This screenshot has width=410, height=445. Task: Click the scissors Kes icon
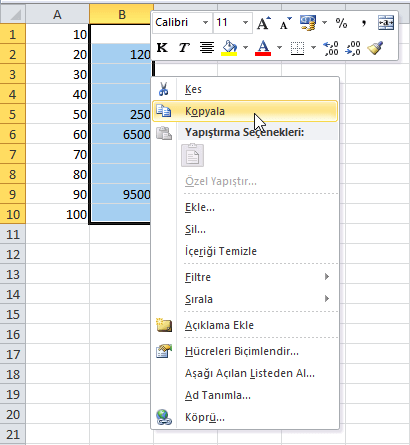click(x=163, y=89)
